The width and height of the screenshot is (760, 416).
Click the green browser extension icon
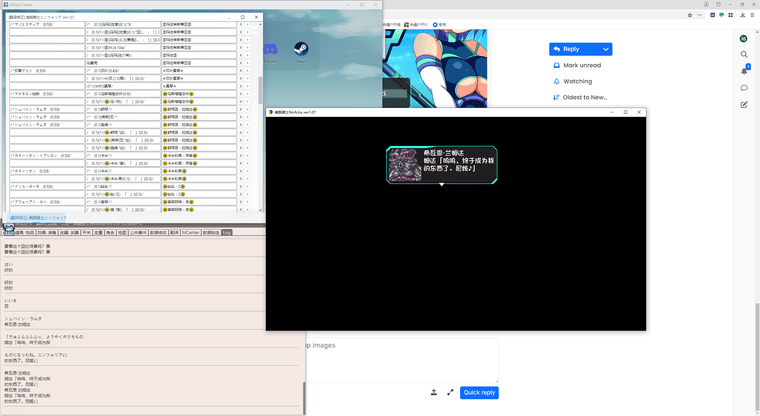pos(722,15)
